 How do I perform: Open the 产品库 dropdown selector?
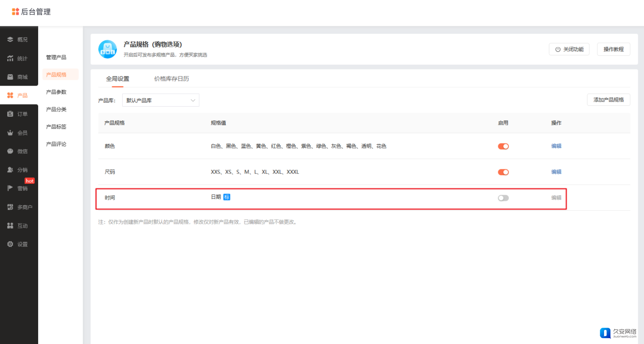tap(160, 100)
